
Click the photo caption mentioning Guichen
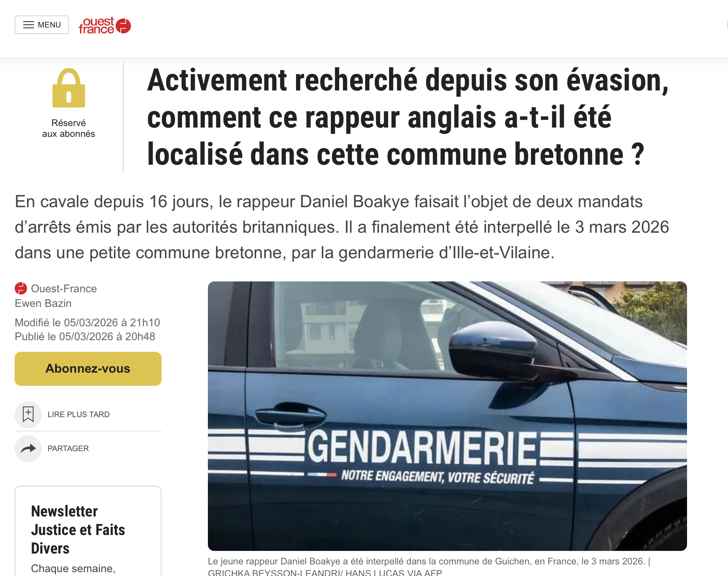pos(429,567)
